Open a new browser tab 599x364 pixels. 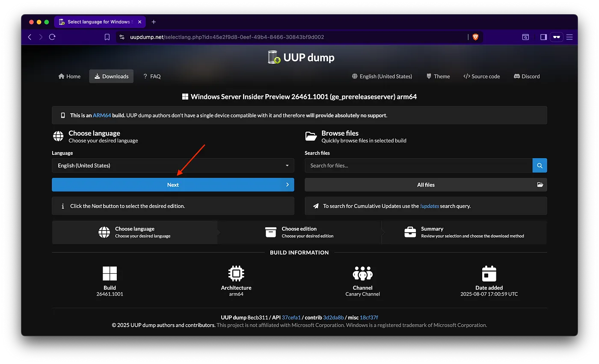tap(154, 22)
